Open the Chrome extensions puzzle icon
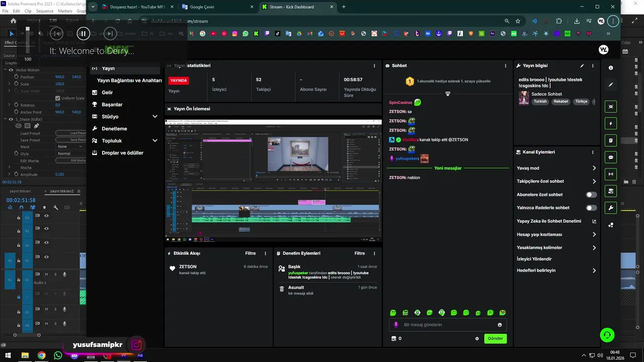Image resolution: width=644 pixels, height=362 pixels. [x=559, y=21]
